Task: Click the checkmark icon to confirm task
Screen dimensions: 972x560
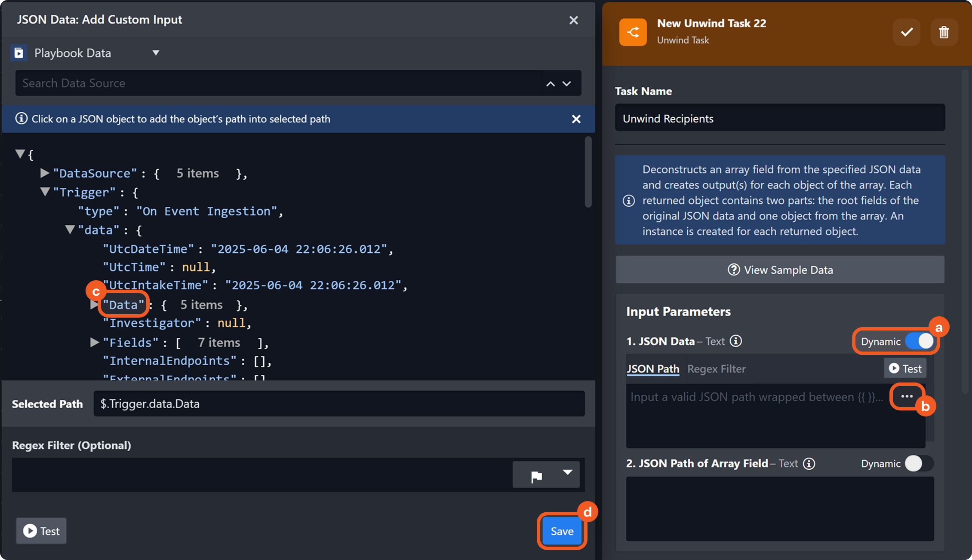Action: 907,32
